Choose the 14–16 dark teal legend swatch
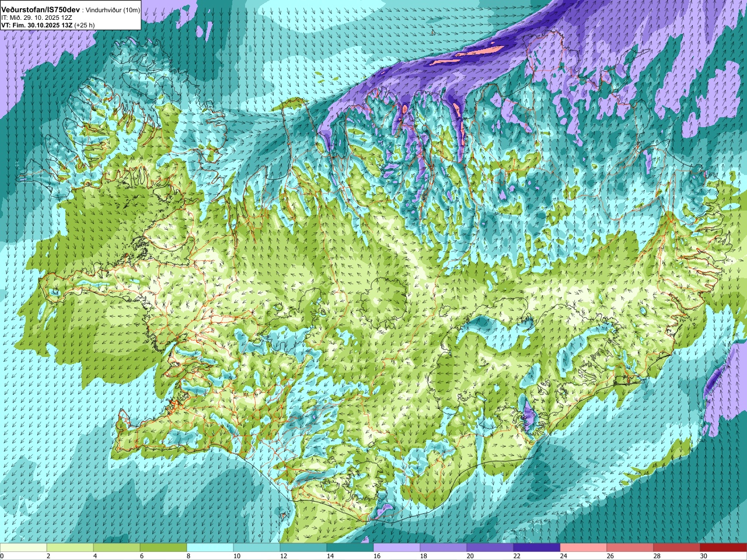747x560 pixels. point(350,548)
